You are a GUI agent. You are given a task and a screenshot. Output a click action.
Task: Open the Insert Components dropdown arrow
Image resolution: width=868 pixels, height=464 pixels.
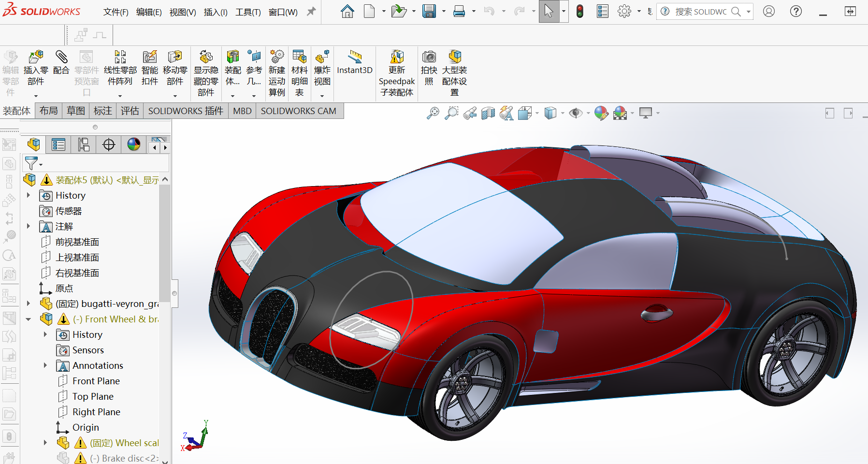coord(36,96)
